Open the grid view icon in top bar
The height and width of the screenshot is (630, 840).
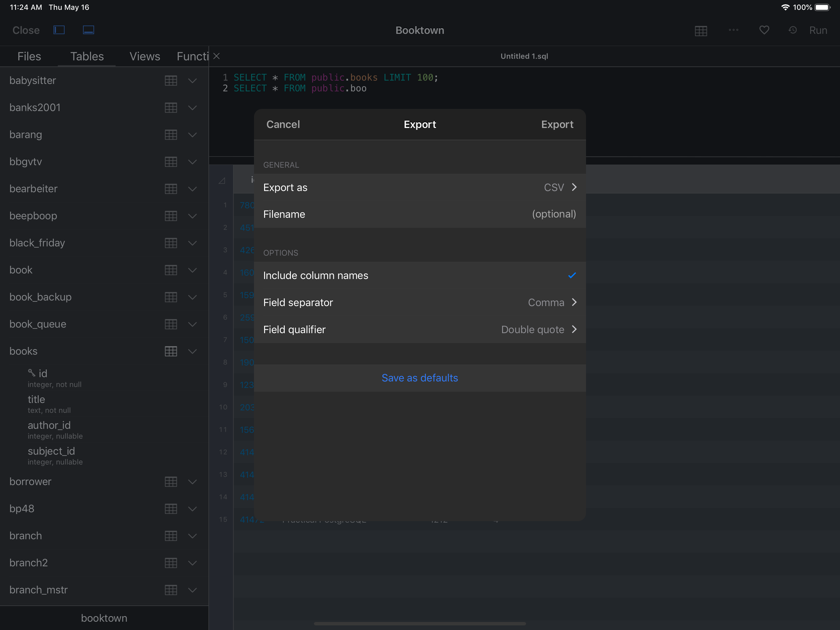701,31
